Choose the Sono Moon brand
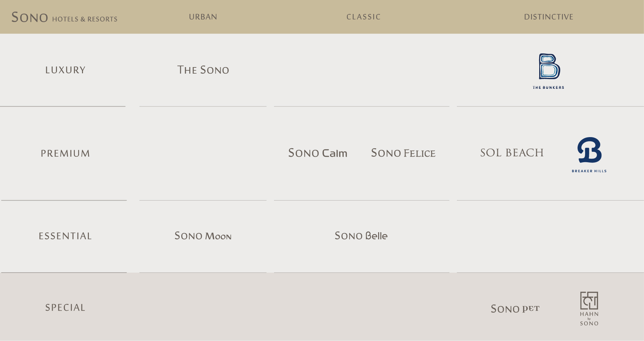This screenshot has width=644, height=341. (x=203, y=236)
